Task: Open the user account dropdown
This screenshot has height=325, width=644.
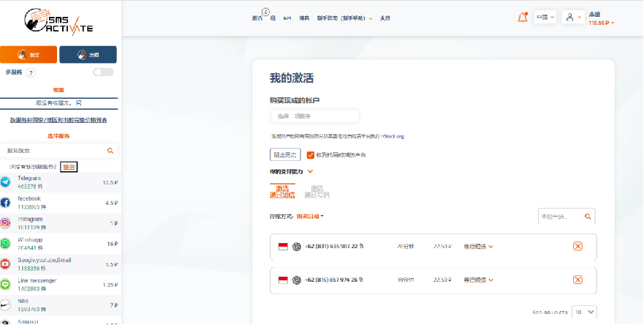Action: tap(574, 17)
